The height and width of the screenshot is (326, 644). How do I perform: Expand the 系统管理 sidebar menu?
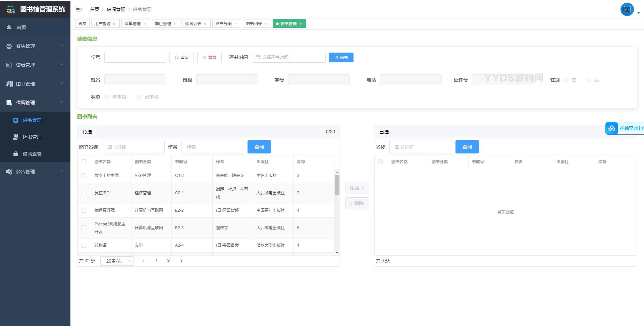pyautogui.click(x=35, y=46)
